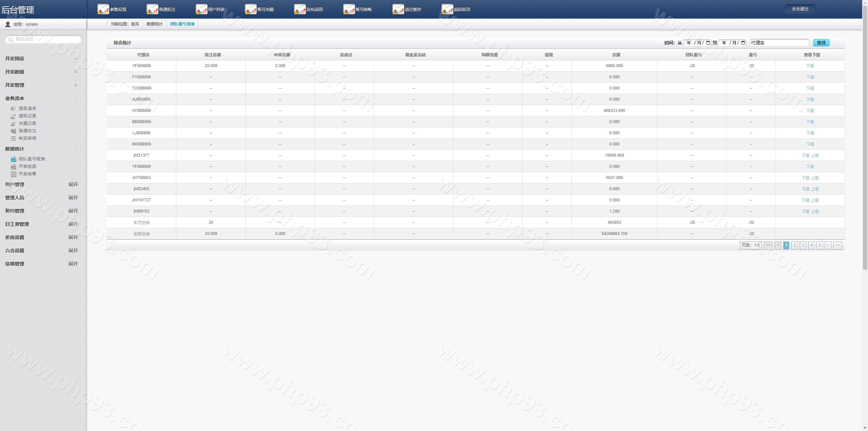The height and width of the screenshot is (431, 868).
Task: Click the 开奖结果 icon in sidebar
Action: click(x=13, y=174)
